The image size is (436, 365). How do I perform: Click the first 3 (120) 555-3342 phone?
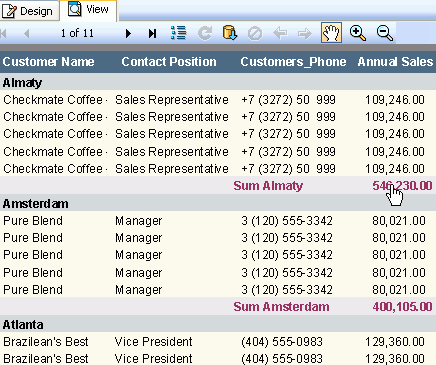(x=287, y=221)
